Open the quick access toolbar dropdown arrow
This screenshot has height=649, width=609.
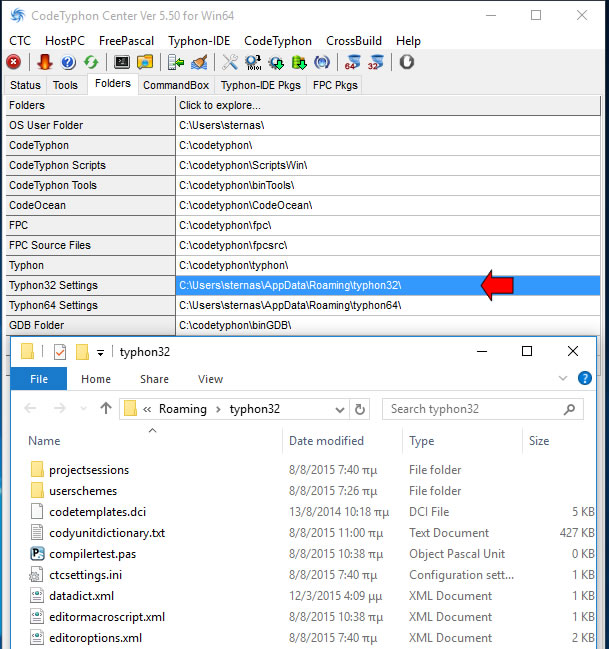[100, 353]
